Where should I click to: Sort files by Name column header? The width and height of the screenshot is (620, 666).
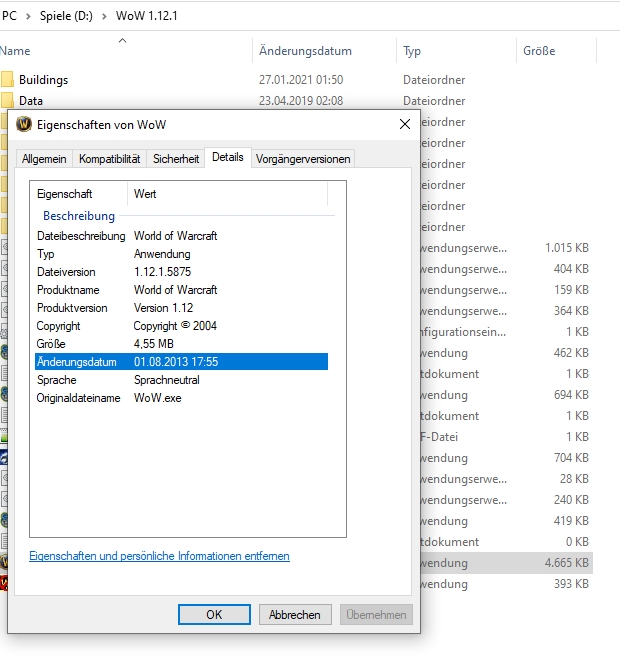pos(15,51)
